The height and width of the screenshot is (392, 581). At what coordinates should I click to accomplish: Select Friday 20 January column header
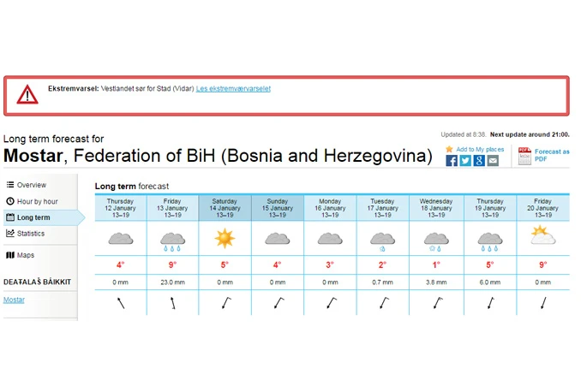point(542,208)
